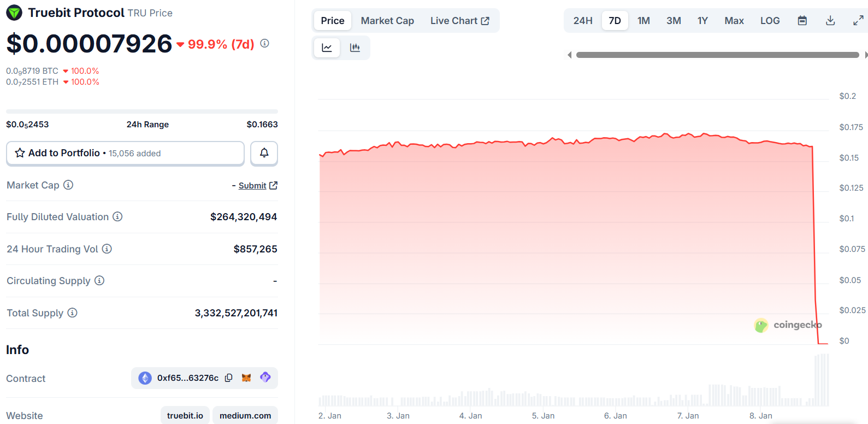This screenshot has height=424, width=868.
Task: Show Fully Diluted Valuation info tooltip
Action: coord(117,216)
